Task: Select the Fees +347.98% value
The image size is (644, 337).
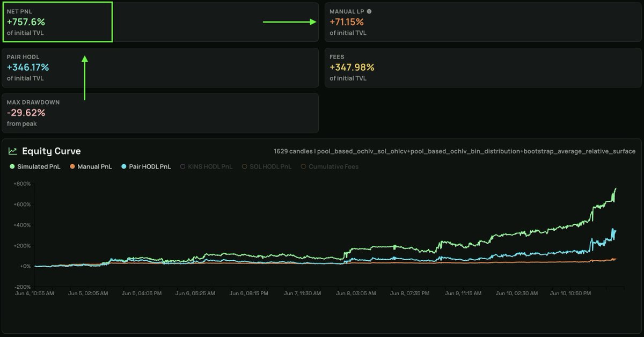Action: tap(352, 68)
